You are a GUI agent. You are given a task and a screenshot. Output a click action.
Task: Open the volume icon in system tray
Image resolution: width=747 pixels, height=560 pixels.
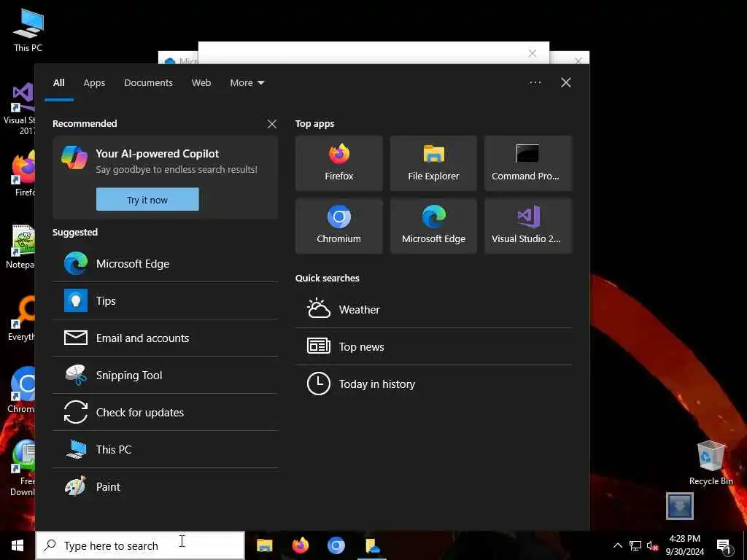[x=652, y=545]
